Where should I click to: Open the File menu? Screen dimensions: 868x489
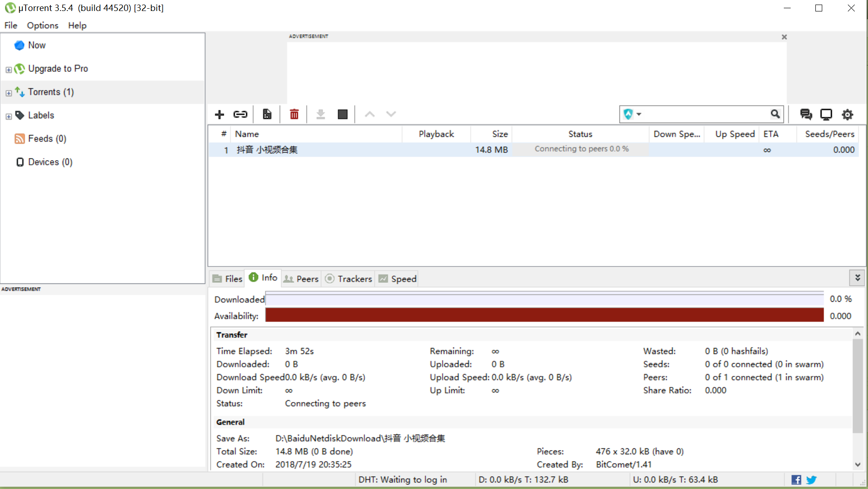pyautogui.click(x=11, y=26)
